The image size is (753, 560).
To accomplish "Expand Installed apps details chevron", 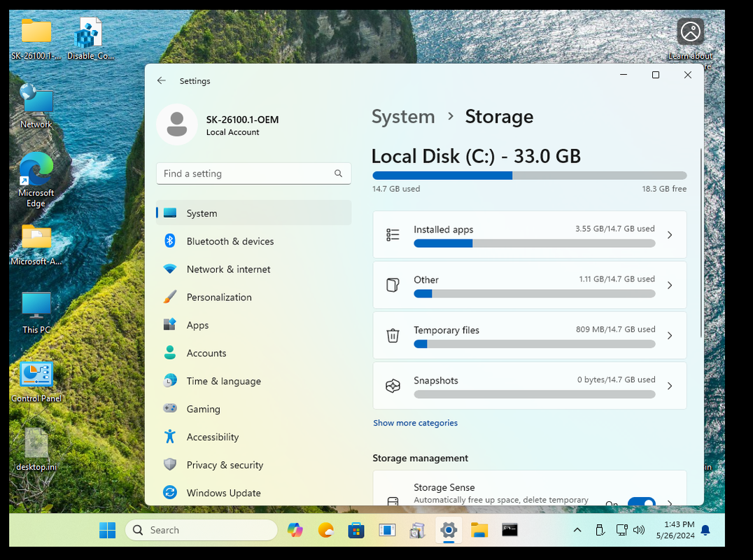I will (670, 235).
